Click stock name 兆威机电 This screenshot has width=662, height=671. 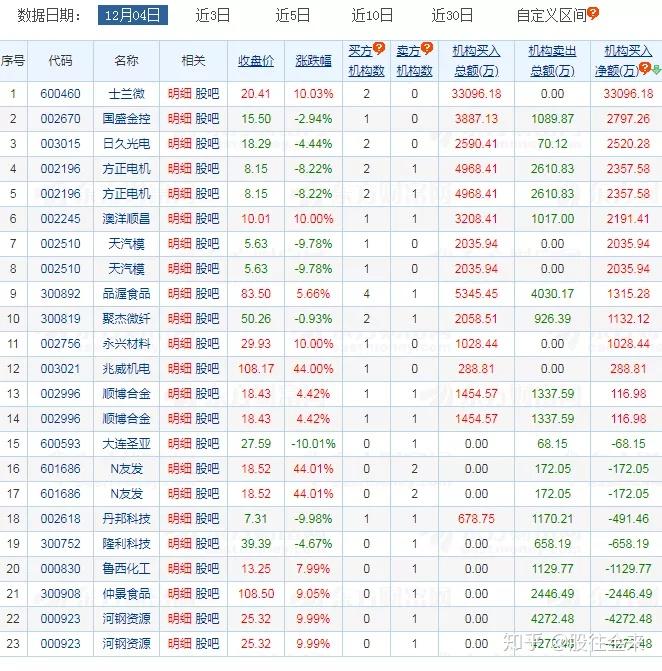(x=126, y=369)
